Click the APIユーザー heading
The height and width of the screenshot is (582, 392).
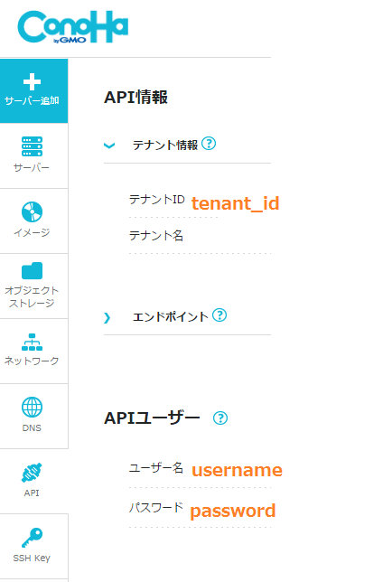[x=152, y=418]
